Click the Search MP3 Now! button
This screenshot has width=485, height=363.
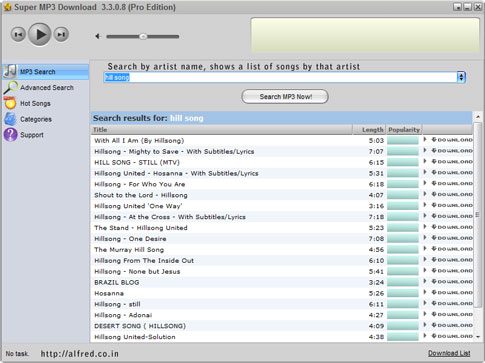click(285, 97)
